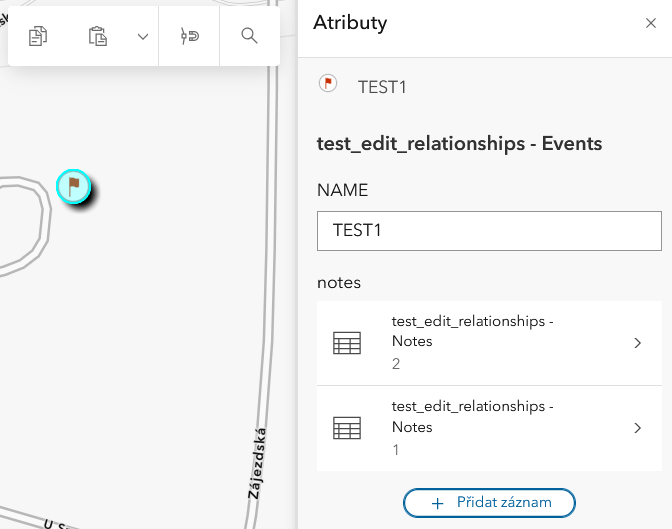Viewport: 672px width, 529px height.
Task: Select the flag marker on the map
Action: pyautogui.click(x=73, y=186)
